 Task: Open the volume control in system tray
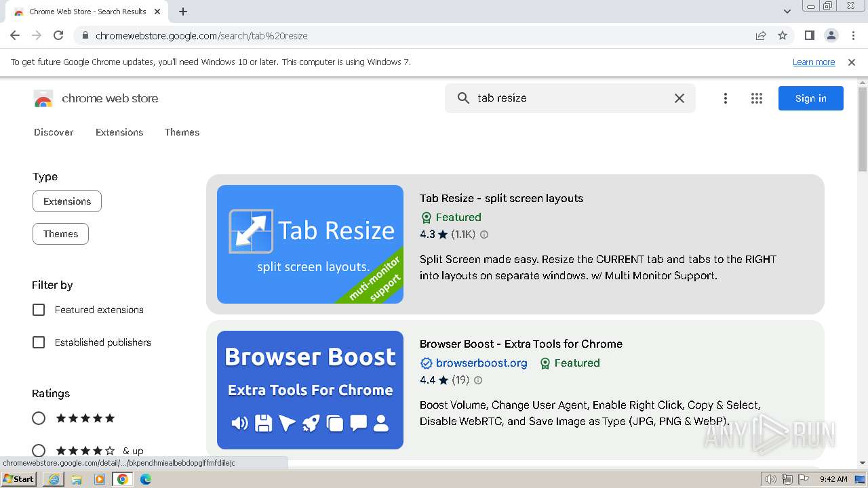point(770,479)
